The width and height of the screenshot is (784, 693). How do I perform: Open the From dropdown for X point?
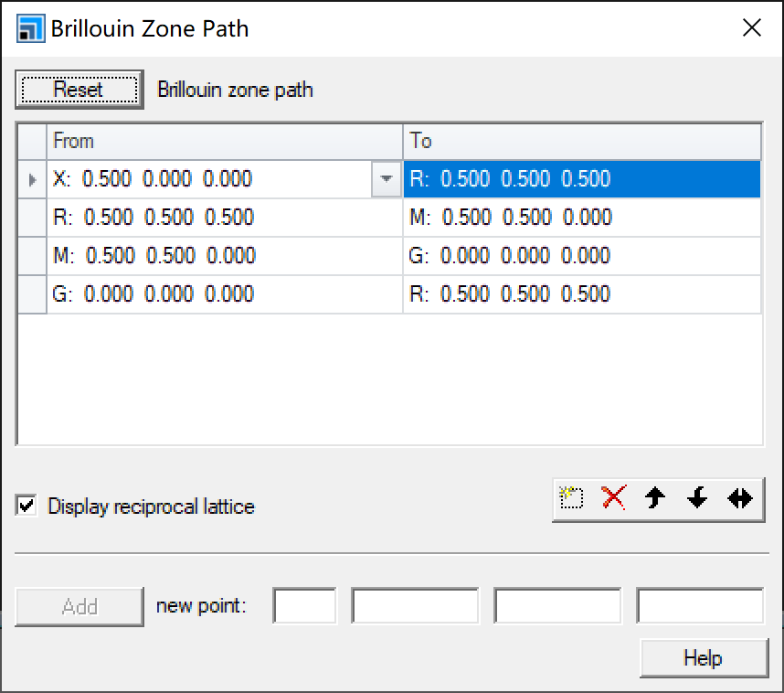click(x=387, y=179)
